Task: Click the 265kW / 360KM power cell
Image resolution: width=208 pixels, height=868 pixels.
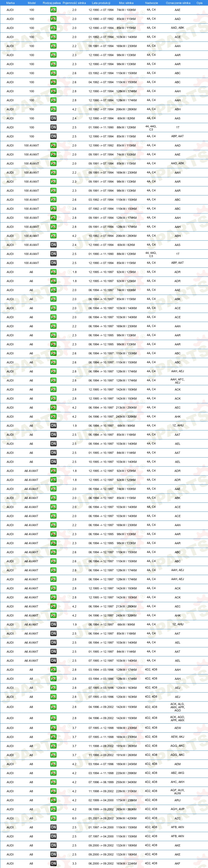Action: tap(126, 810)
